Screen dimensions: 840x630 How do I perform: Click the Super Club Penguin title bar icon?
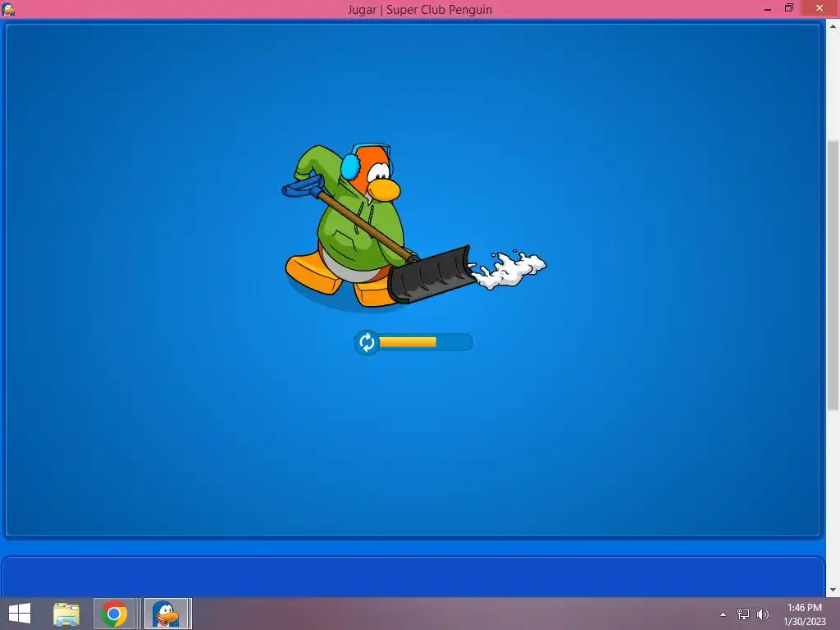click(8, 8)
